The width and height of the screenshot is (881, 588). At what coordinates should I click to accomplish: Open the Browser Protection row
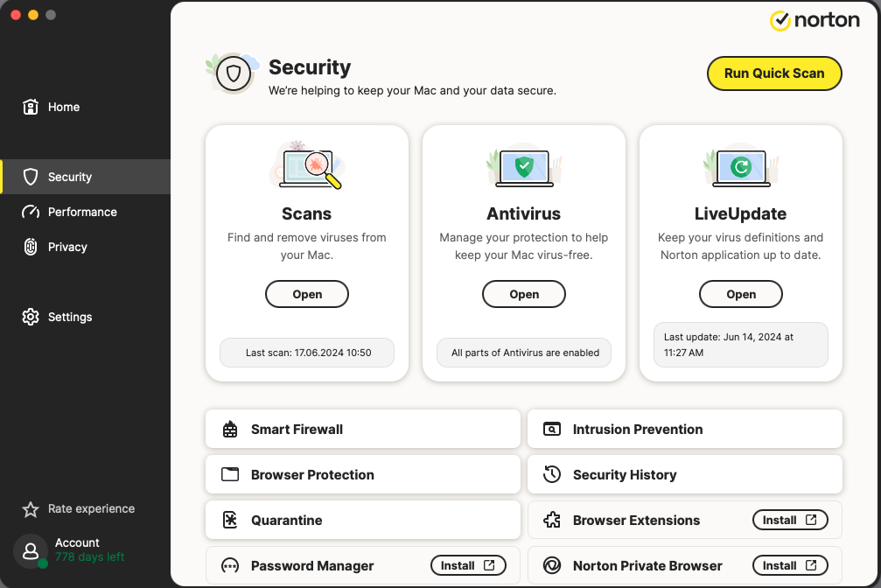point(363,475)
